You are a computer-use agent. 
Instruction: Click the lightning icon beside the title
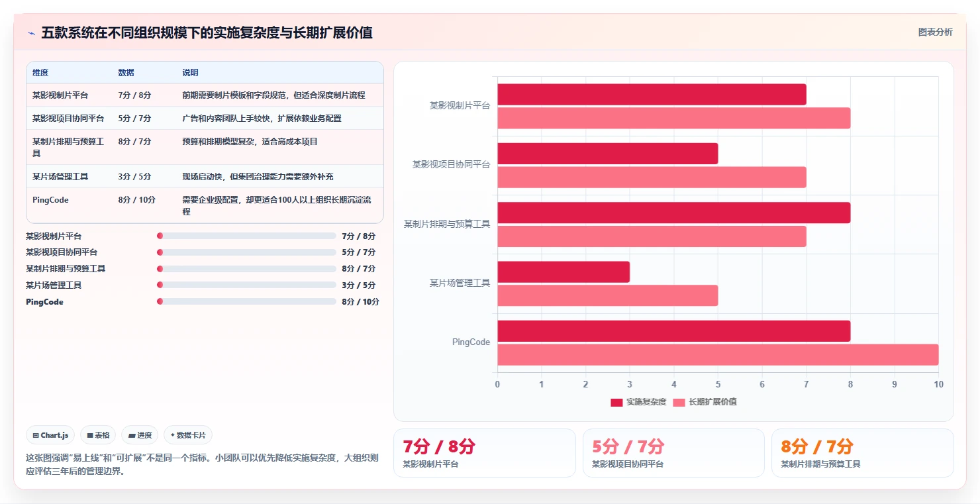click(32, 33)
